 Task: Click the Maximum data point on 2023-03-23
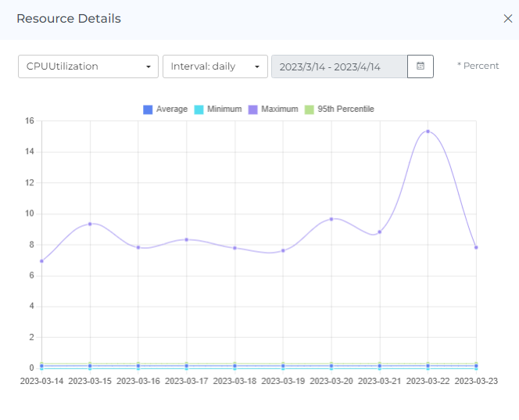[x=476, y=247]
